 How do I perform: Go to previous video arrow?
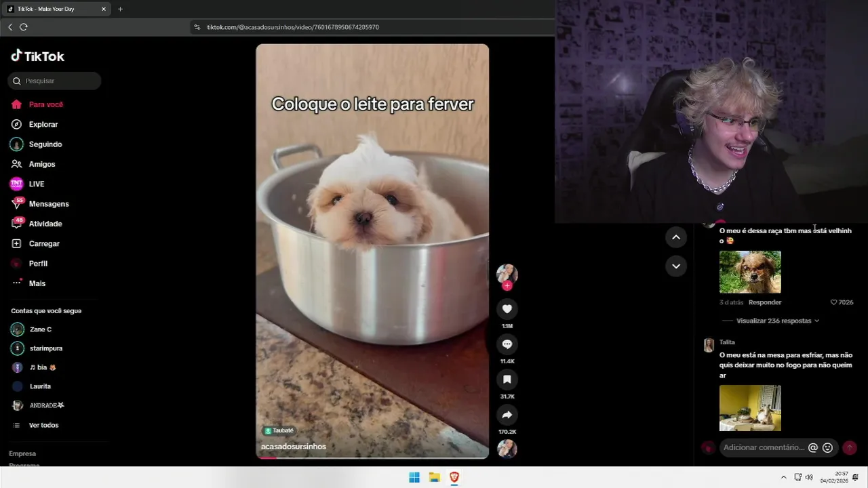[676, 237]
